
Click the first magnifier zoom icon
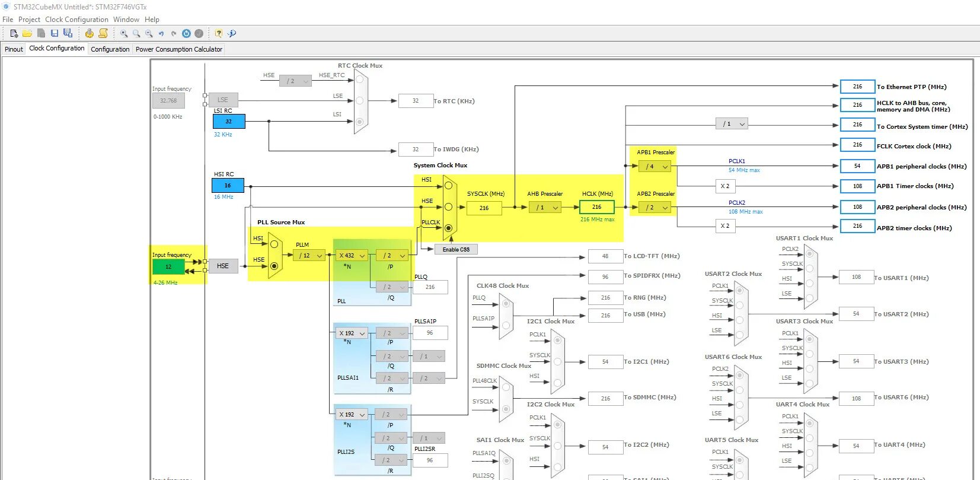pos(124,33)
